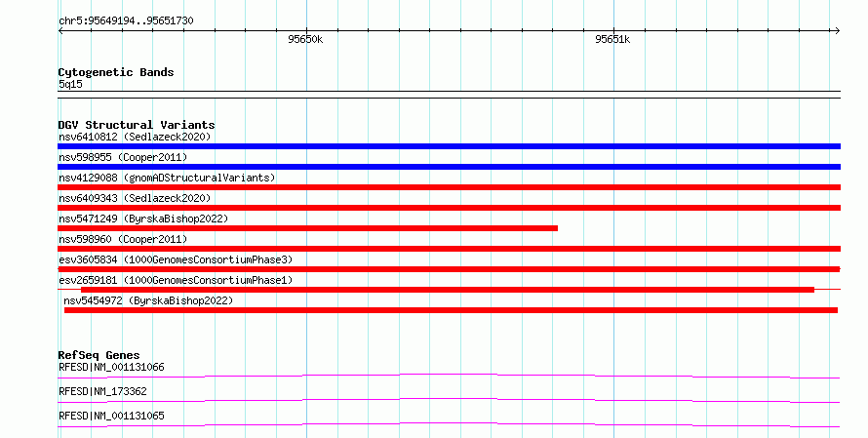Click the red bar for esv3605834
The height and width of the screenshot is (438, 868).
pos(449,269)
